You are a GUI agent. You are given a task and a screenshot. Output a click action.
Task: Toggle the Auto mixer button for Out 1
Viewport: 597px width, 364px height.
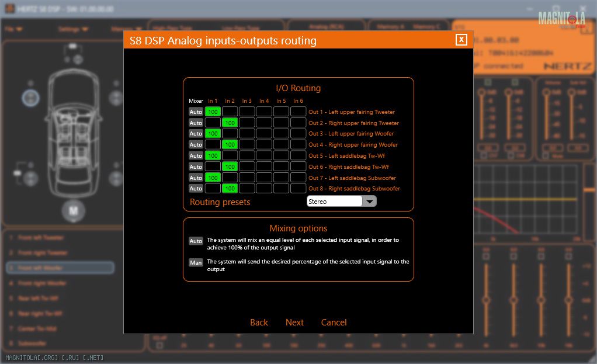tap(196, 112)
